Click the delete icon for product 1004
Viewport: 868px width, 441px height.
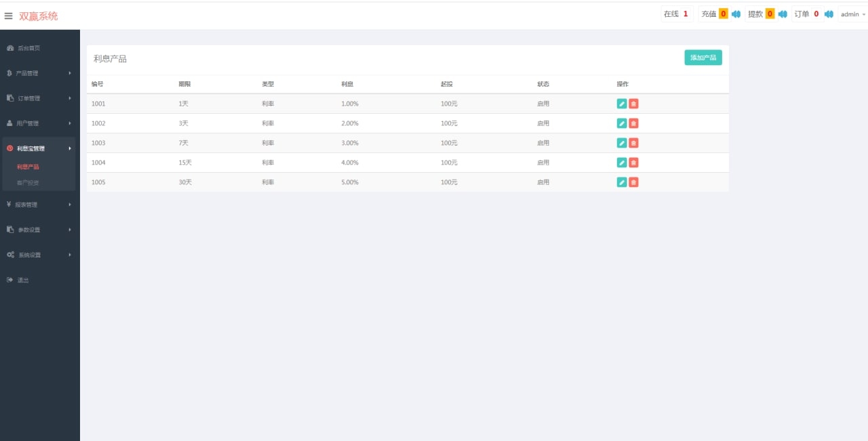coord(633,163)
